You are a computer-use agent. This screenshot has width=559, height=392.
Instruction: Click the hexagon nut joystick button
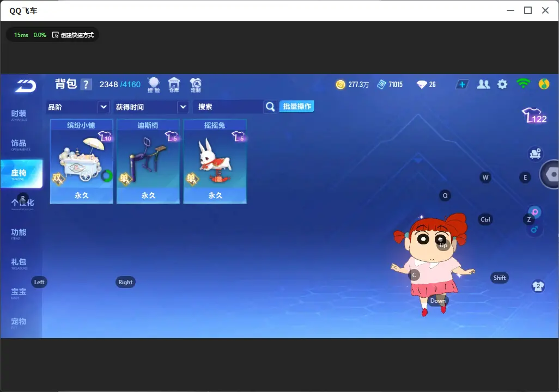tap(551, 175)
